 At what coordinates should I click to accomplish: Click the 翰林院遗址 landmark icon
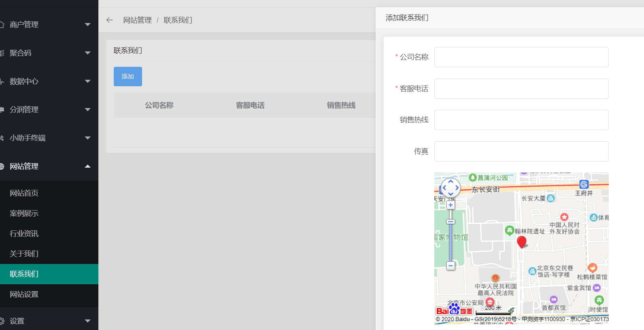510,230
